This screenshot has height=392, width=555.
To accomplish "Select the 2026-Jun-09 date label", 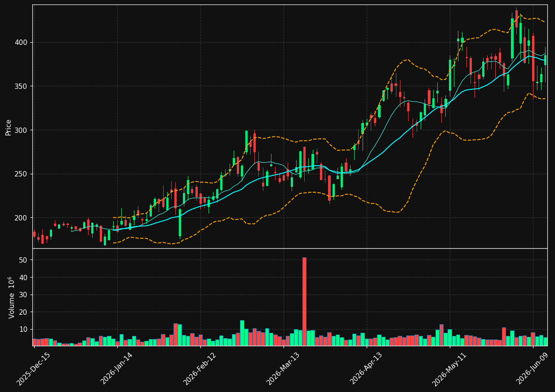I will coord(533,368).
